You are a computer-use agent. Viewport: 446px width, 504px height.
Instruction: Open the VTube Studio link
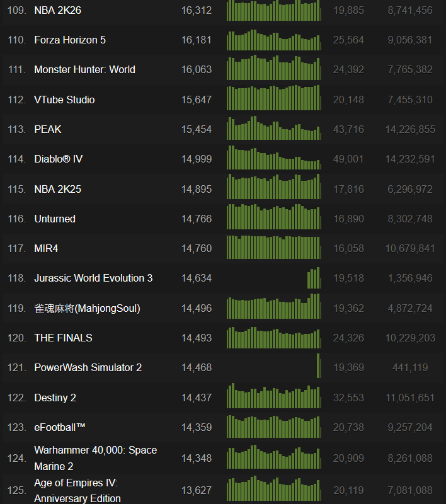64,100
